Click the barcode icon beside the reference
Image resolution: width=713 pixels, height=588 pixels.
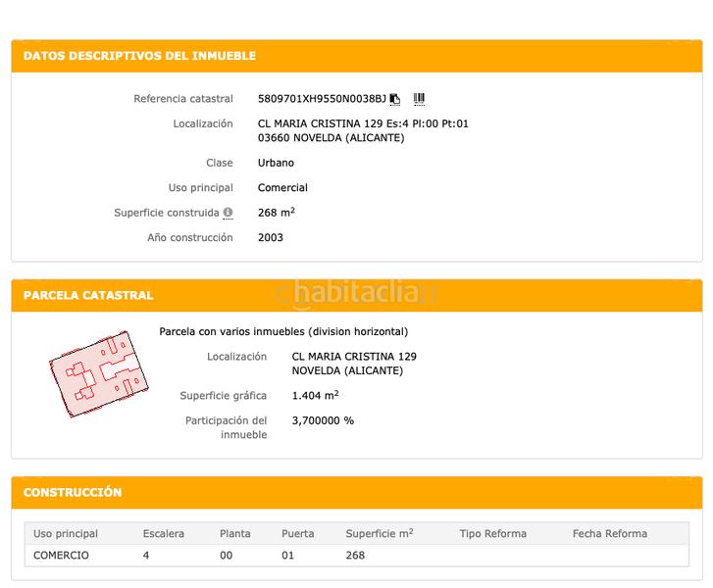point(419,99)
